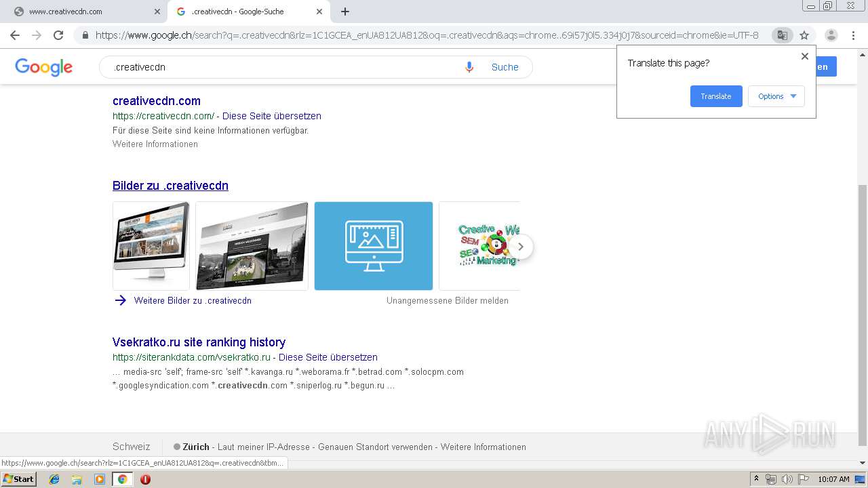Open a new browser tab
The image size is (868, 488).
[345, 12]
